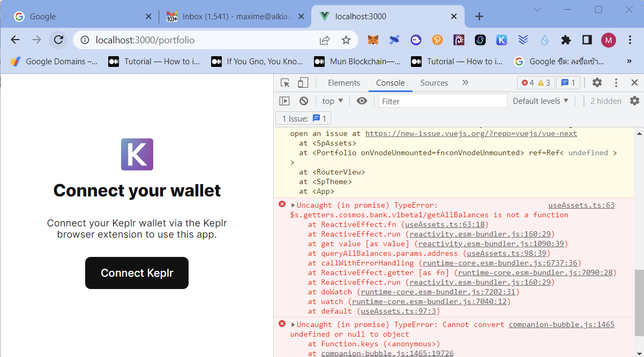Switch to the Sources panel
Viewport: 644px width, 357px height.
[x=434, y=82]
